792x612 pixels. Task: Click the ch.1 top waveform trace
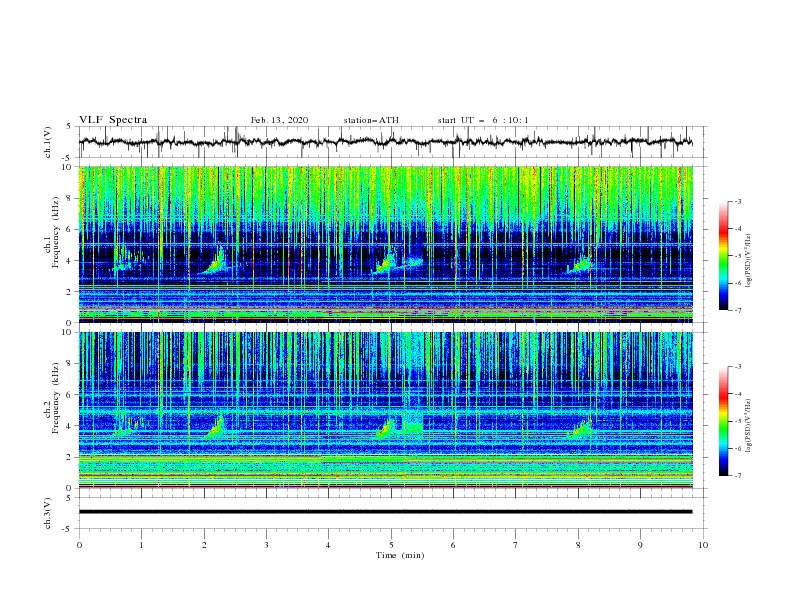pos(385,142)
